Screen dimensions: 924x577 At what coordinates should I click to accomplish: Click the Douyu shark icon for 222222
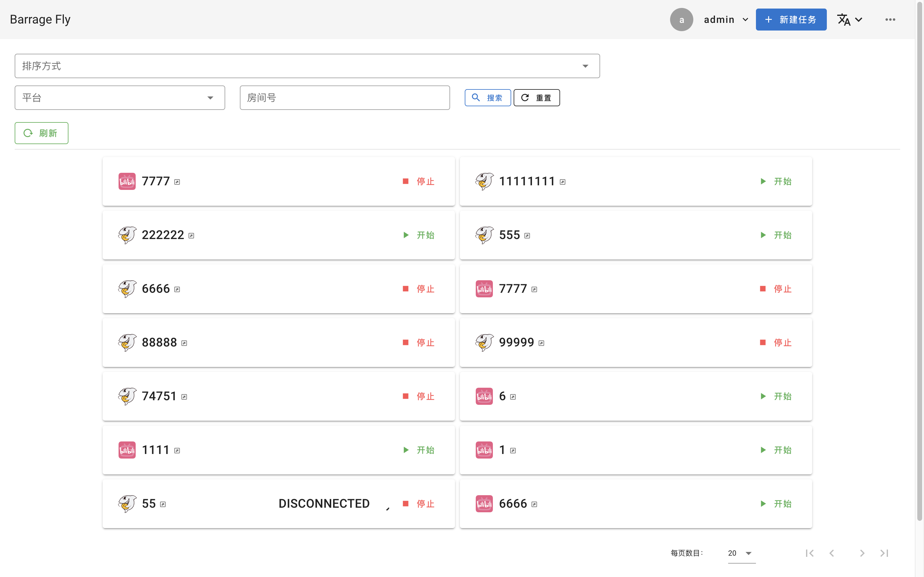(x=127, y=235)
